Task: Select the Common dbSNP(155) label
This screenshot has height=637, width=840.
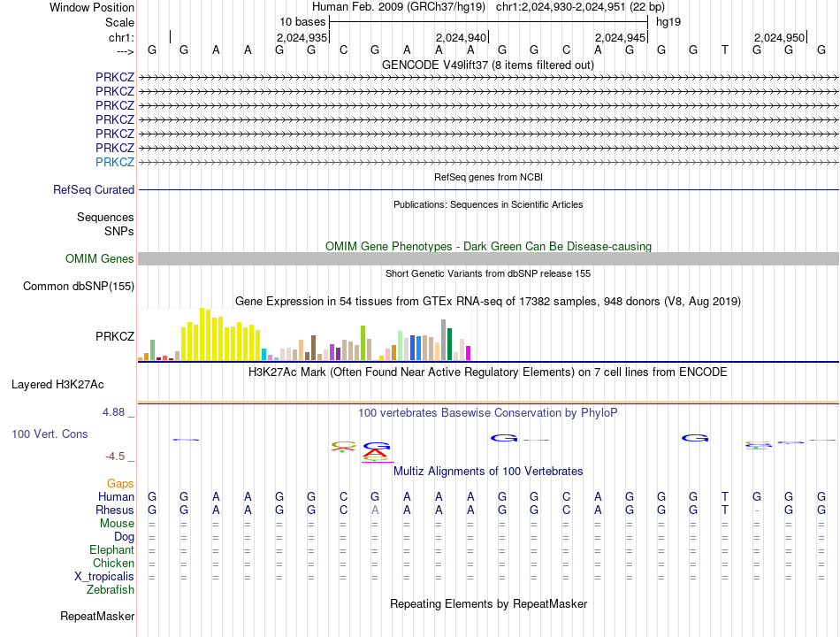Action: pos(79,286)
